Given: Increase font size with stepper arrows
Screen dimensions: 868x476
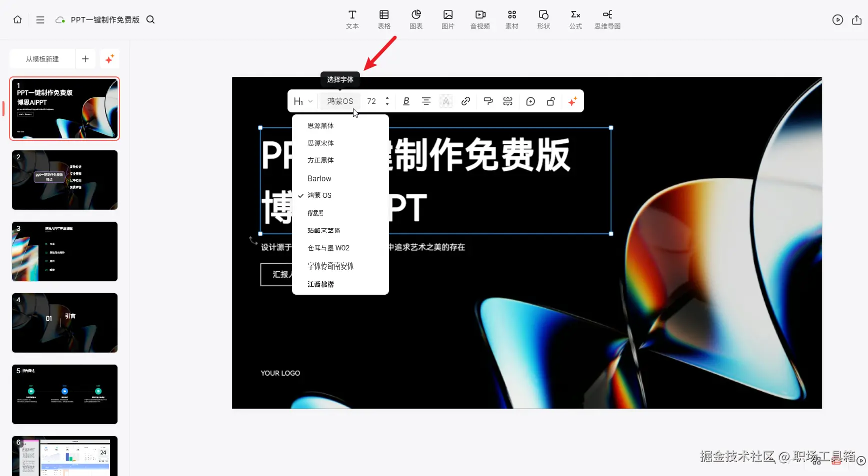Looking at the screenshot, I should [387, 98].
